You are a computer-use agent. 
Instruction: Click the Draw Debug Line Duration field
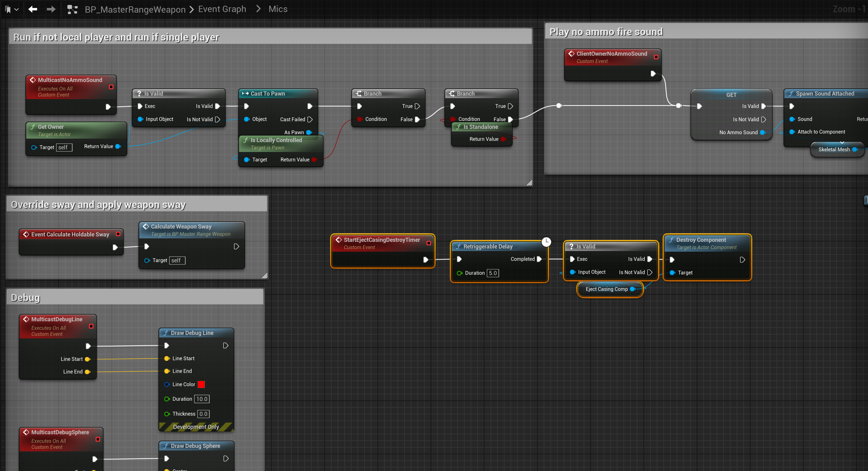[x=202, y=399]
